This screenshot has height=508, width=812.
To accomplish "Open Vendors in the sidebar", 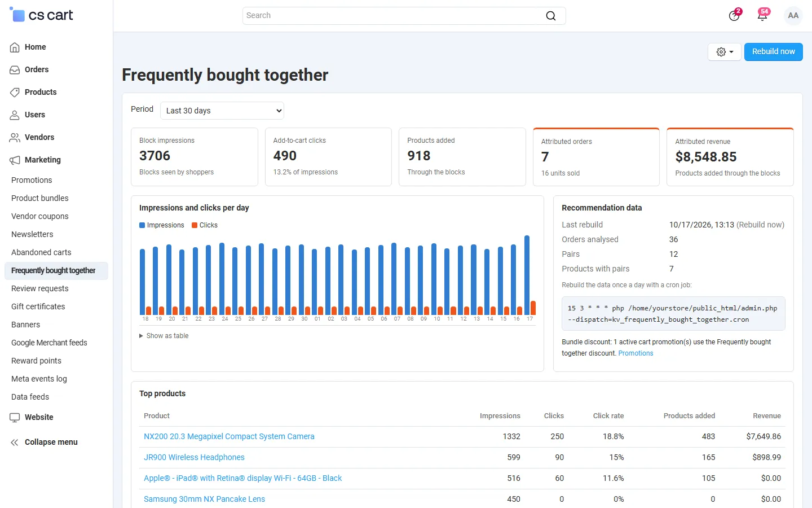I will coord(39,137).
